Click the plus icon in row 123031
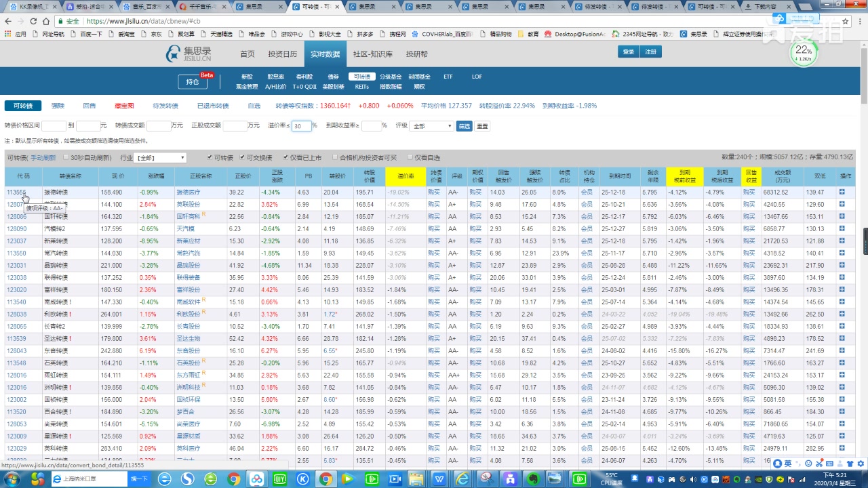The image size is (868, 488). click(842, 265)
